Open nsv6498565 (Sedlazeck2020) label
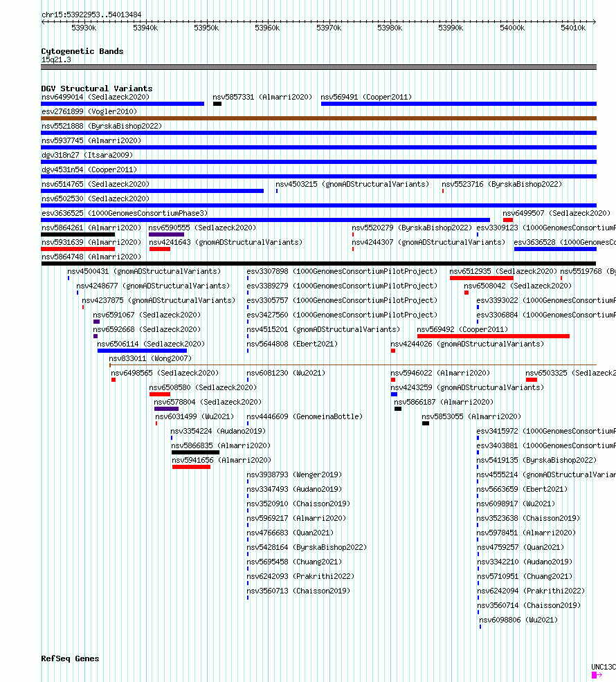Image resolution: width=616 pixels, height=682 pixels. click(165, 373)
